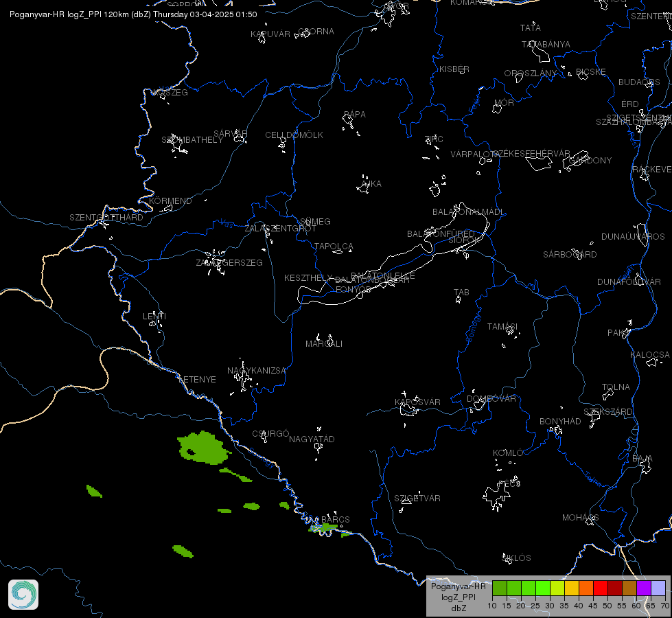672x618 pixels.
Task: Click the KESZTHELY city label
Action: click(x=308, y=278)
